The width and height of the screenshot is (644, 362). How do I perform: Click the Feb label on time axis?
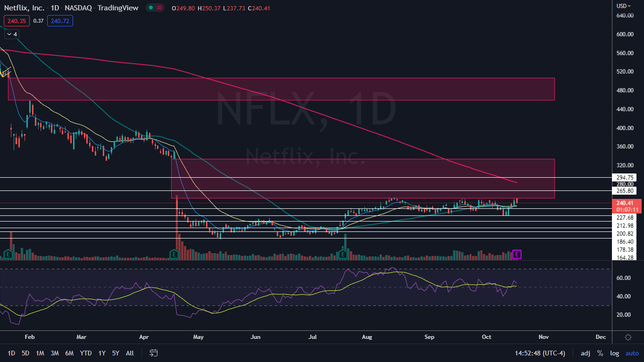coord(29,337)
